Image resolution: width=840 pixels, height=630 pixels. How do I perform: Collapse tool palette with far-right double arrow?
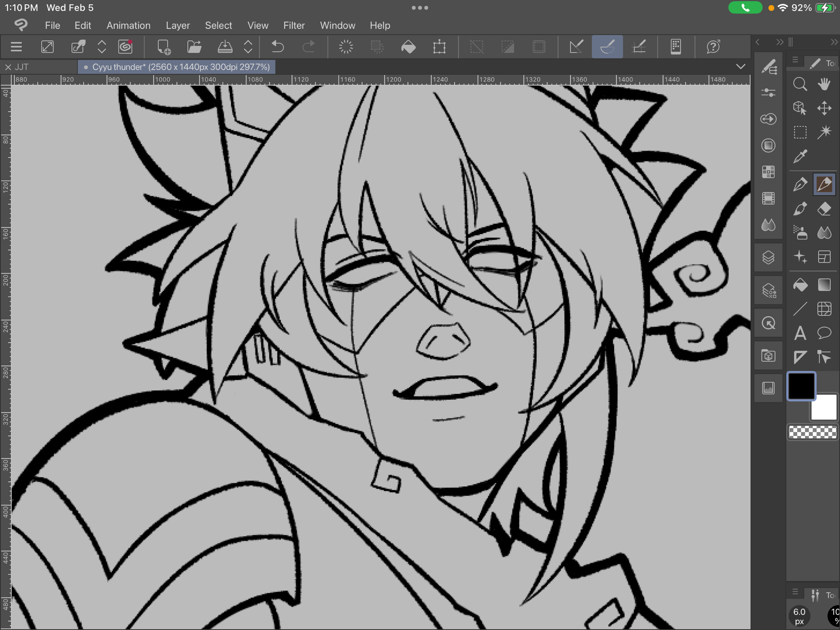834,42
